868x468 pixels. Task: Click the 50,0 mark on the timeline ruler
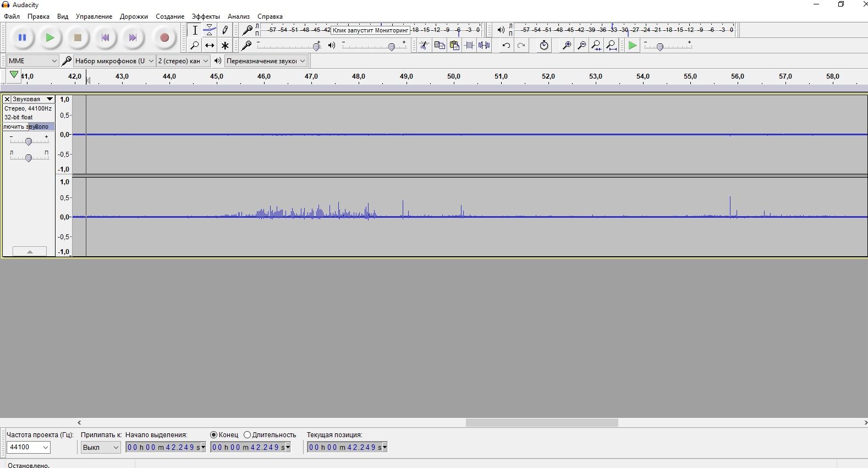point(454,76)
